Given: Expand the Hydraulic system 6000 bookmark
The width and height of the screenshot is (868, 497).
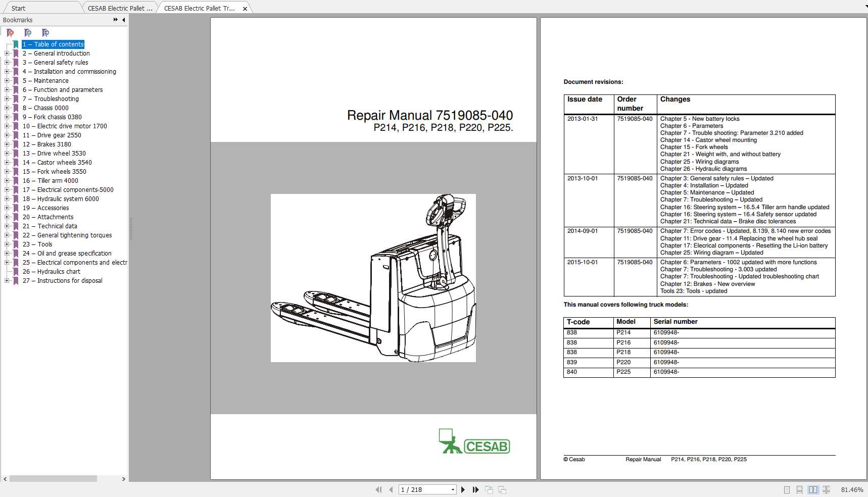Looking at the screenshot, I should coord(7,199).
